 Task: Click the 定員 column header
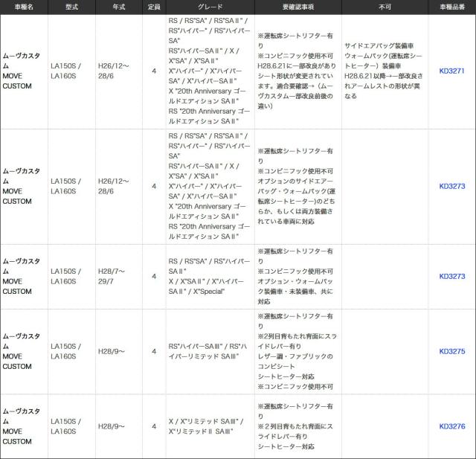click(154, 7)
